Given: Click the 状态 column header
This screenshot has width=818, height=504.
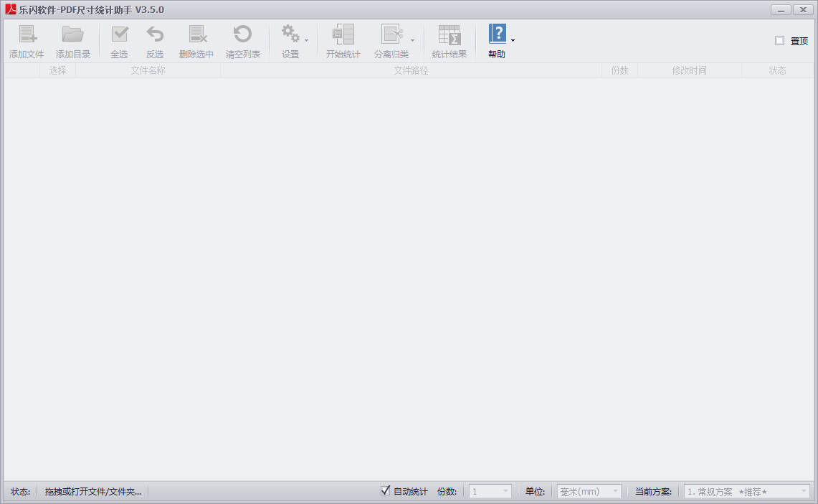Looking at the screenshot, I should (777, 70).
